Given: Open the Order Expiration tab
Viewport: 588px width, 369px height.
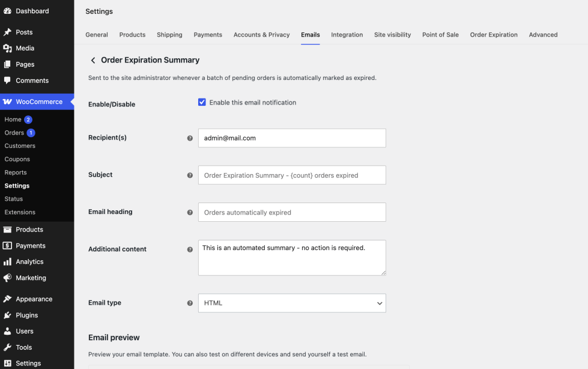Looking at the screenshot, I should coord(494,34).
